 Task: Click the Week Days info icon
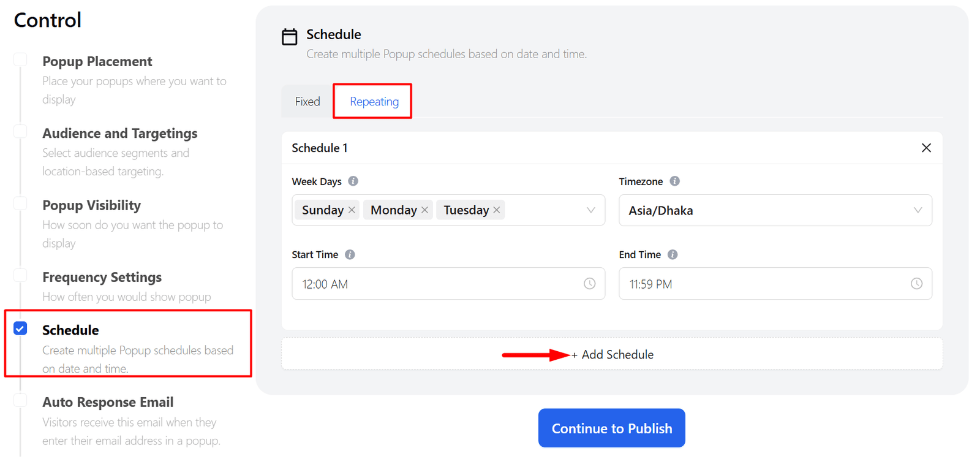point(353,181)
